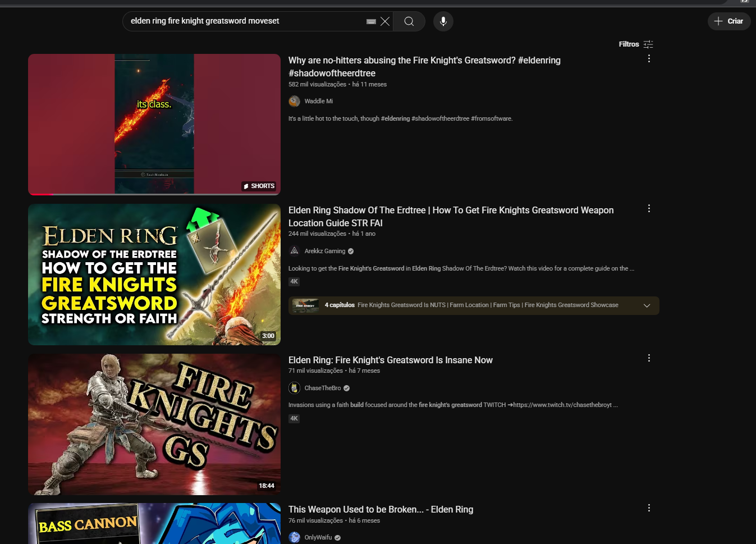756x544 pixels.
Task: Click the 'Invasions using a faith build' description
Action: click(x=453, y=405)
